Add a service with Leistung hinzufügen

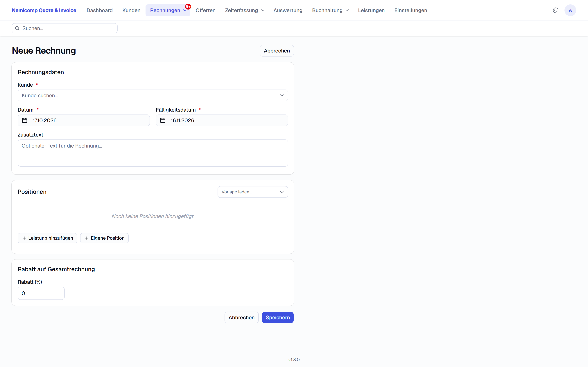(x=47, y=238)
